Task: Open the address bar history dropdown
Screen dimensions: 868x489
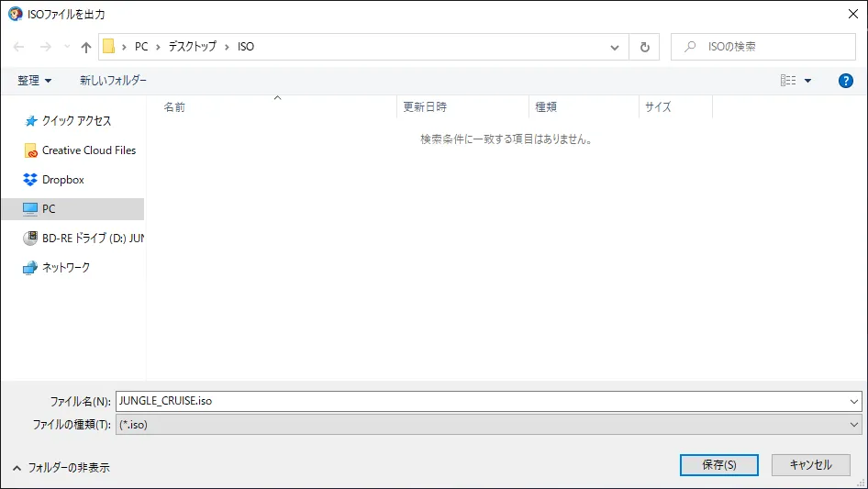Action: [615, 47]
